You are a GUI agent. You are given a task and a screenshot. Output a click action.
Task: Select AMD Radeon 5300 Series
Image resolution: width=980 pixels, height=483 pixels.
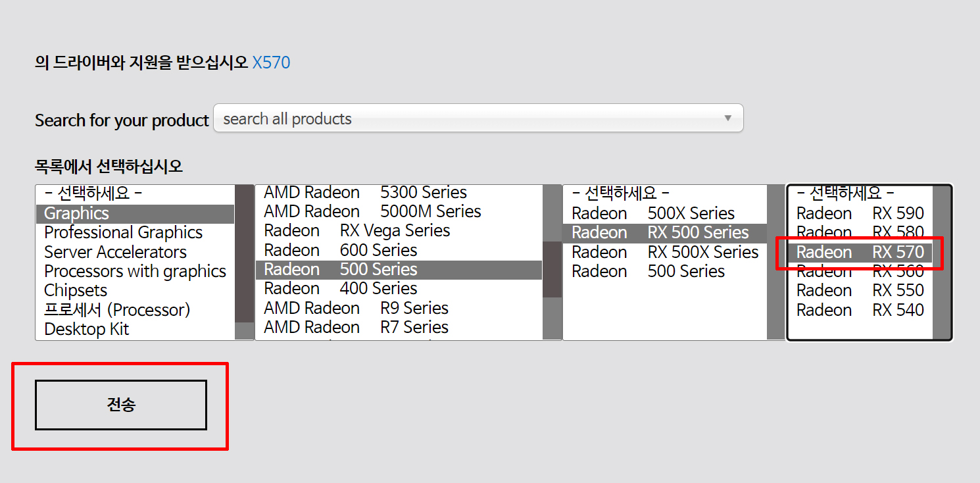click(399, 193)
